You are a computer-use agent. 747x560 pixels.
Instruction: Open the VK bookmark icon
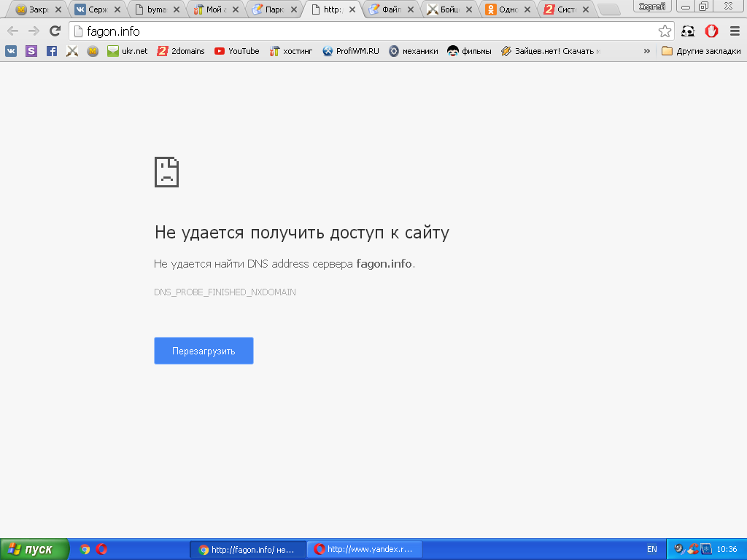coord(11,51)
